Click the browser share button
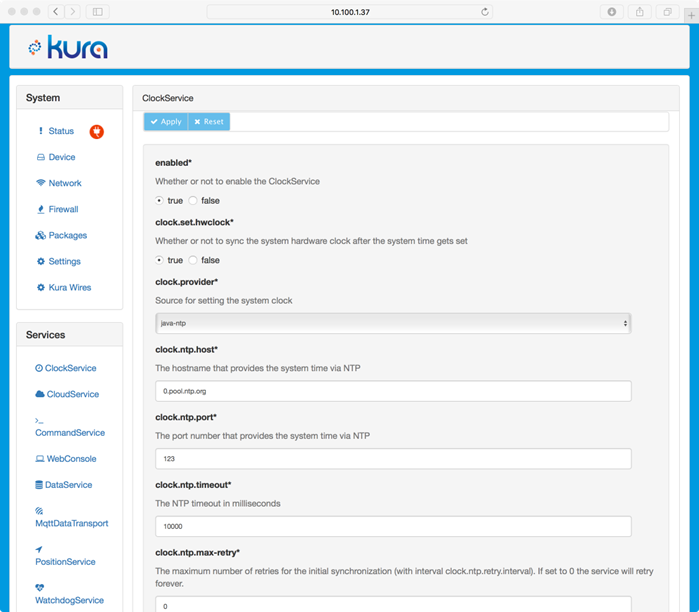Image resolution: width=699 pixels, height=612 pixels. [x=640, y=12]
